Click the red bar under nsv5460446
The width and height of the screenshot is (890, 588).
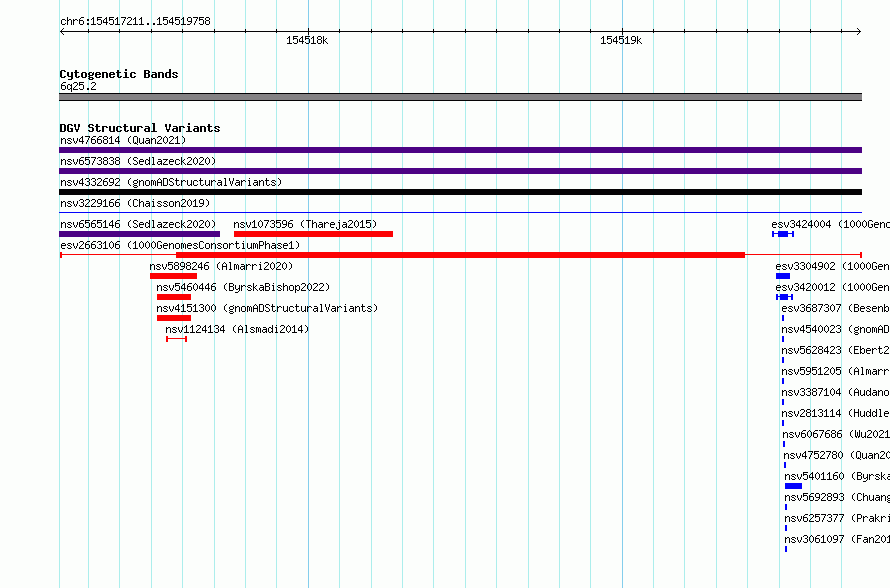point(174,297)
